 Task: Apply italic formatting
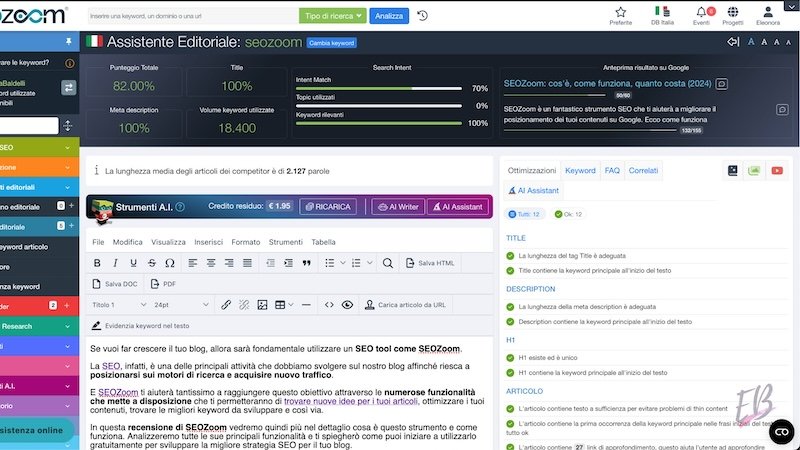115,263
